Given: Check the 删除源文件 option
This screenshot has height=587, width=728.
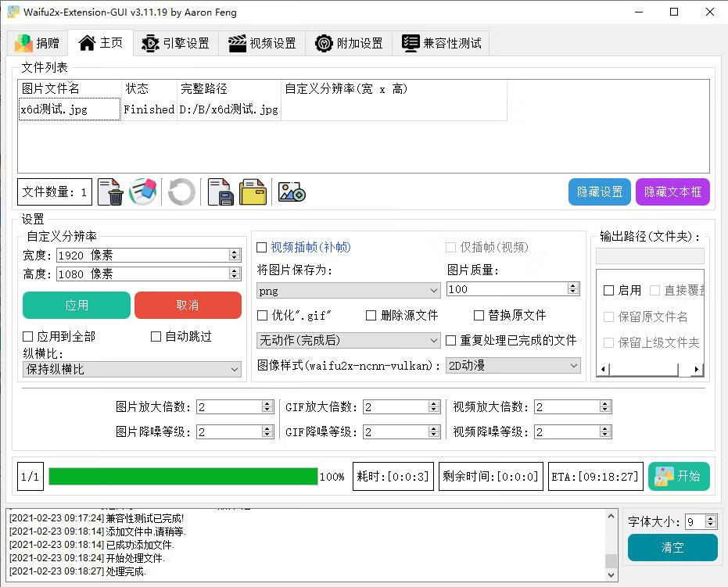Looking at the screenshot, I should pyautogui.click(x=371, y=316).
